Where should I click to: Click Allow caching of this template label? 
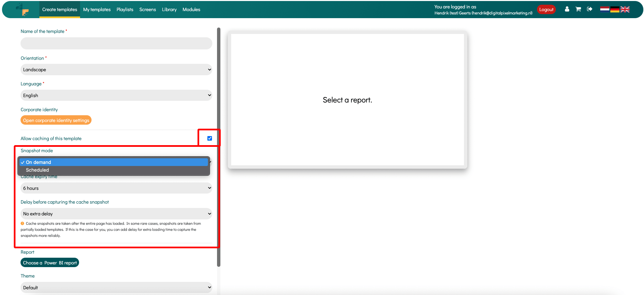coord(51,138)
